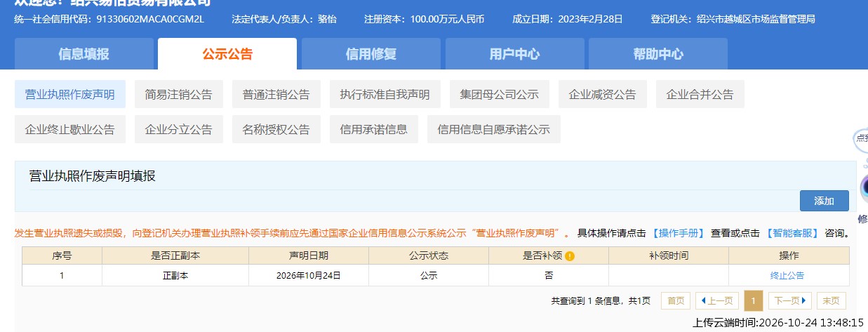Click the credit code 91330602MACA0CGM2L
Viewport: 868px width, 332px height.
(x=150, y=19)
